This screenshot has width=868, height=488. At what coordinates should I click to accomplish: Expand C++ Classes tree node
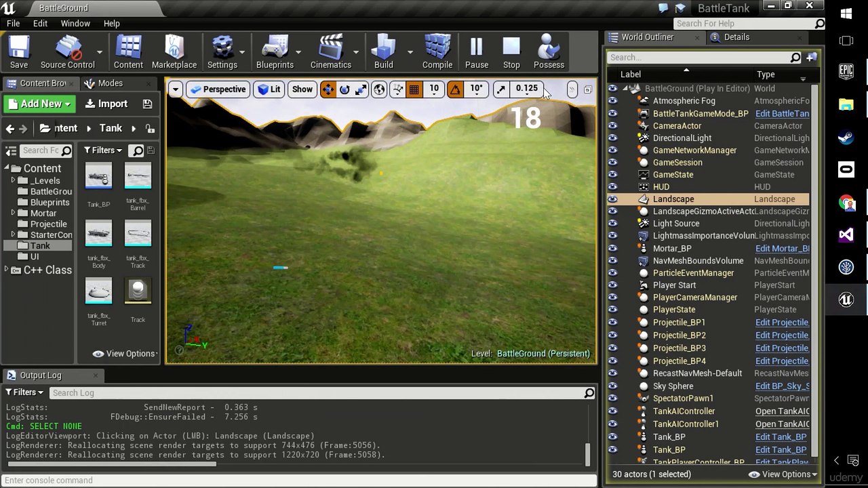pyautogui.click(x=7, y=270)
